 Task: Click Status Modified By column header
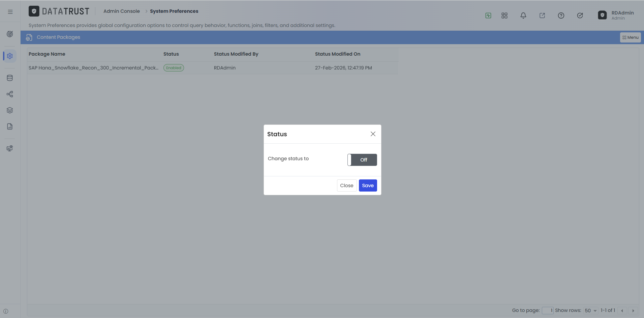(236, 54)
